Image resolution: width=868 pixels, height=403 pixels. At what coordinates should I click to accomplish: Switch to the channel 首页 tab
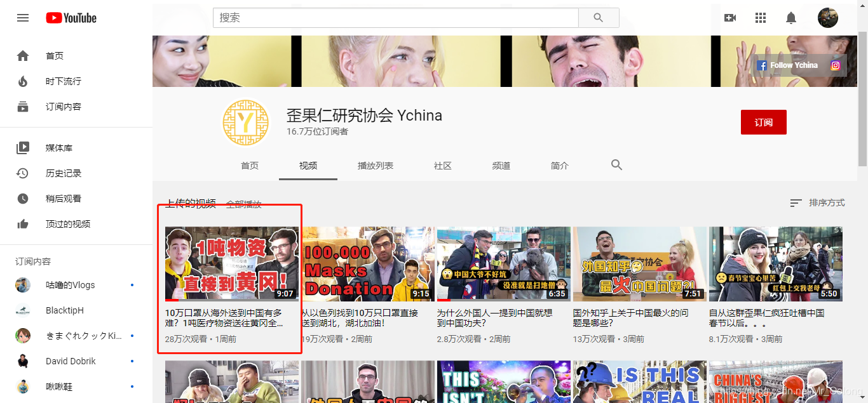[x=250, y=166]
